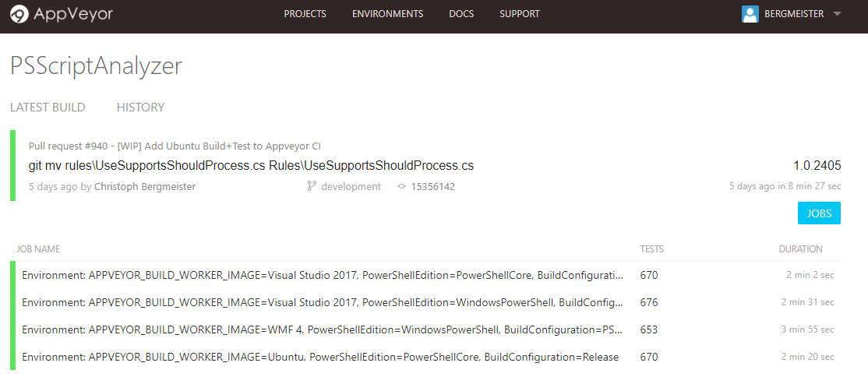Click tests count 653
This screenshot has height=384, width=868.
click(x=649, y=329)
